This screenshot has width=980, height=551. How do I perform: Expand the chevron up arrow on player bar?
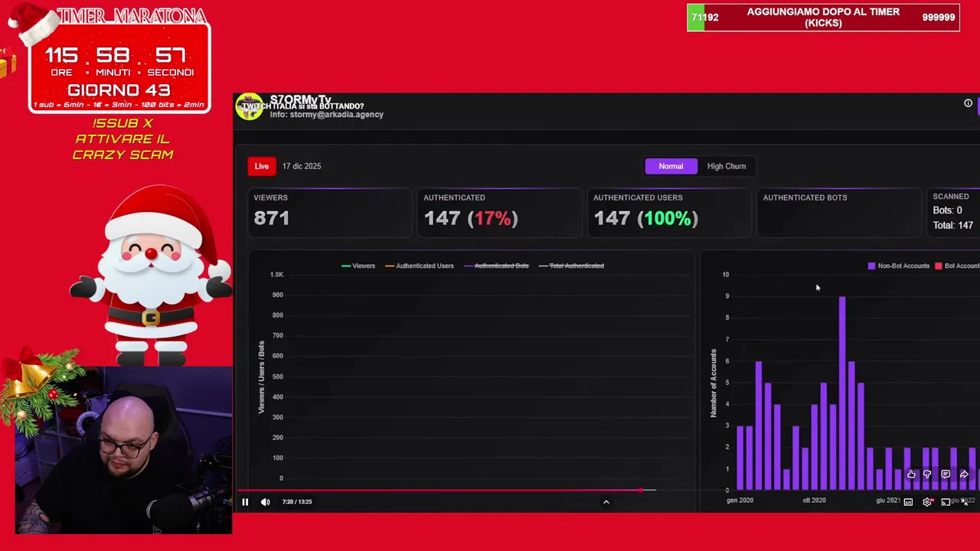pyautogui.click(x=606, y=502)
